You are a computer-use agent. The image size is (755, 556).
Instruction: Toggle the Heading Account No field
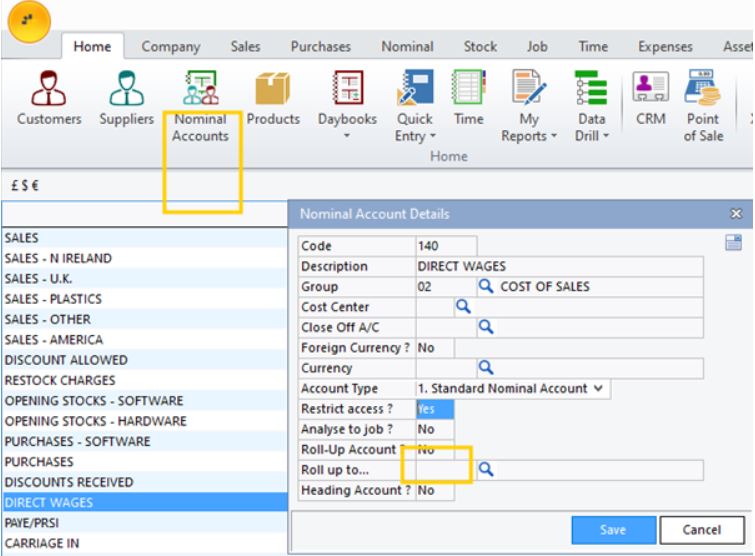click(435, 491)
